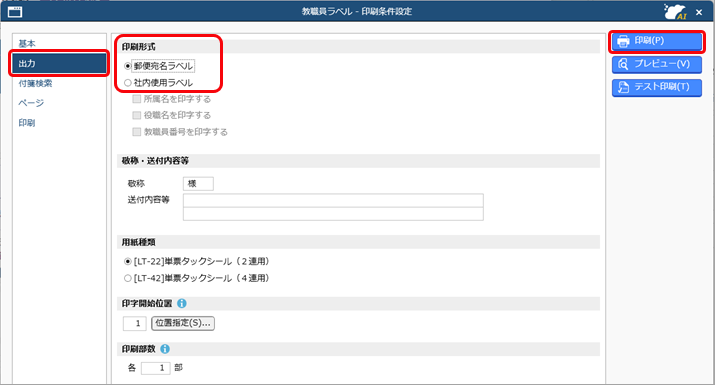Screen dimensions: 715x385
Task: Check 教職員番号を印字する checkbox
Action: [136, 132]
